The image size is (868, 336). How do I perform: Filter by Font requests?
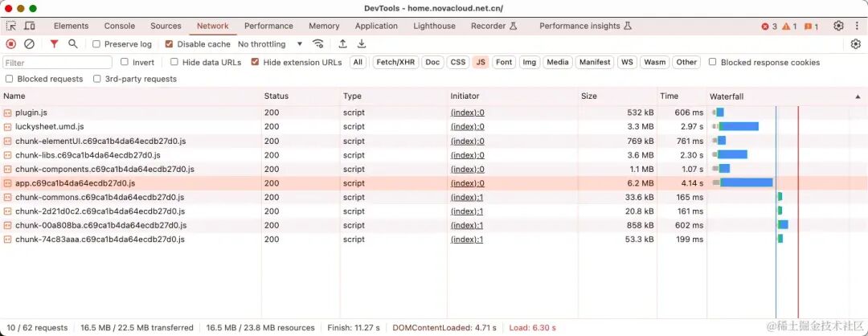(x=504, y=62)
